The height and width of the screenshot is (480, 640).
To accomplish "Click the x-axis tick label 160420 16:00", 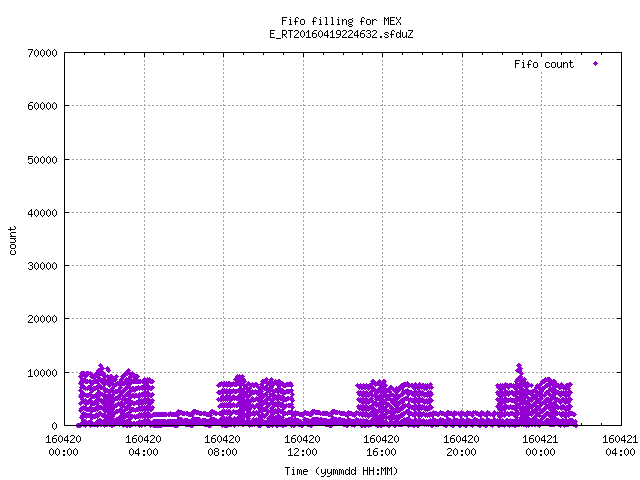I will 382,446.
